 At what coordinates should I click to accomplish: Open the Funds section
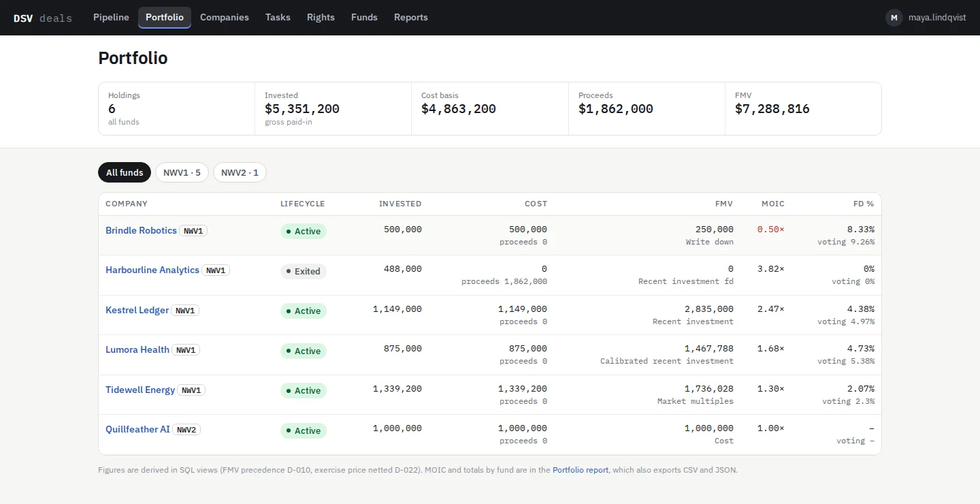364,17
